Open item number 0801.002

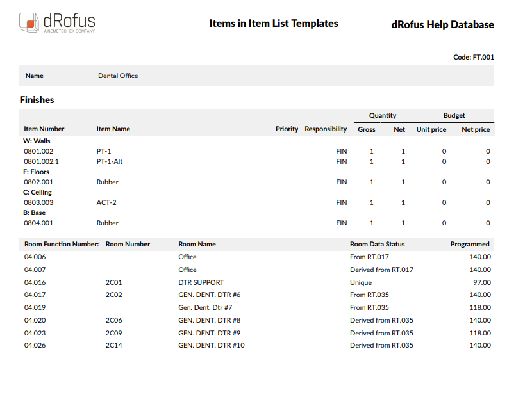click(x=40, y=151)
